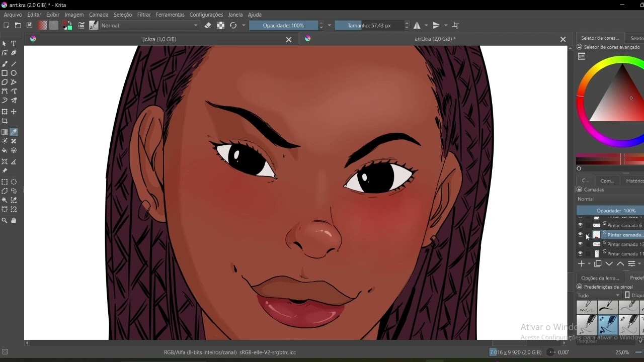This screenshot has width=644, height=362.
Task: Adjust the brush Opacidade 100% slider in toolbar
Action: tap(284, 26)
